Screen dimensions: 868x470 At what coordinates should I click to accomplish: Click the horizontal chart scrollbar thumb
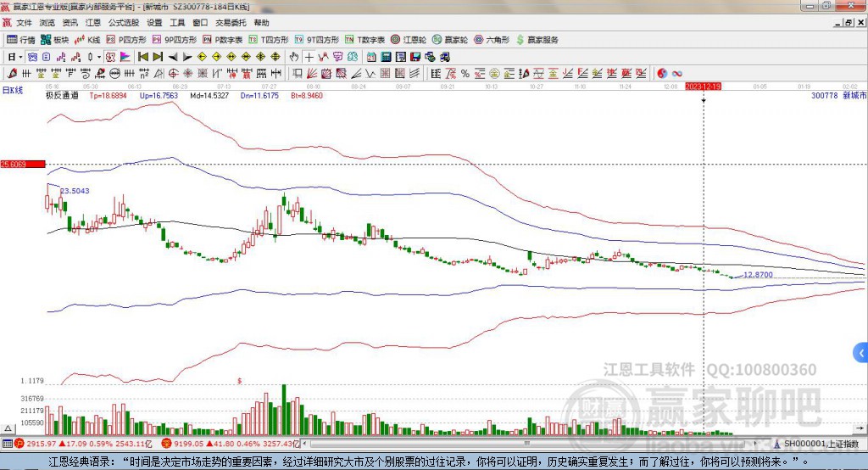pos(526,444)
